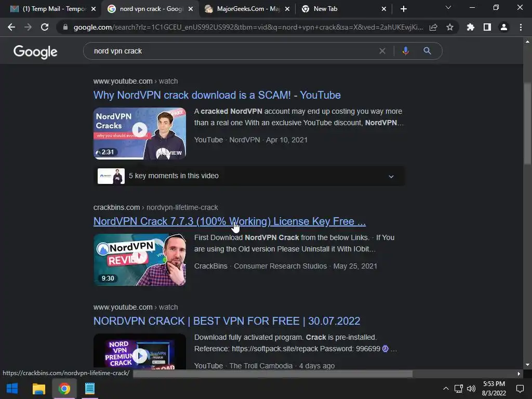Open 'Why NordVPN crack download is a SCAM' result
Image resolution: width=532 pixels, height=399 pixels.
[x=217, y=95]
